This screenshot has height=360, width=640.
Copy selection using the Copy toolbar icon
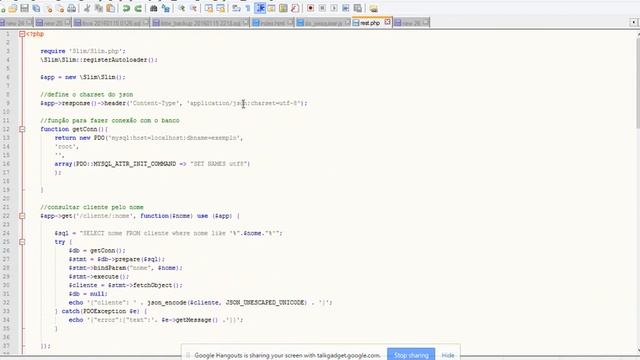coord(99,8)
